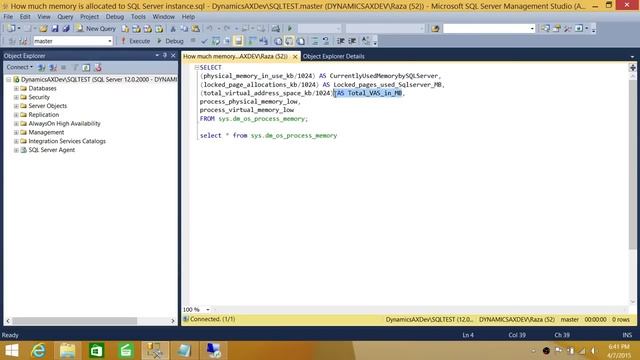
Task: Click the Results to Text icon
Action: pos(278,41)
